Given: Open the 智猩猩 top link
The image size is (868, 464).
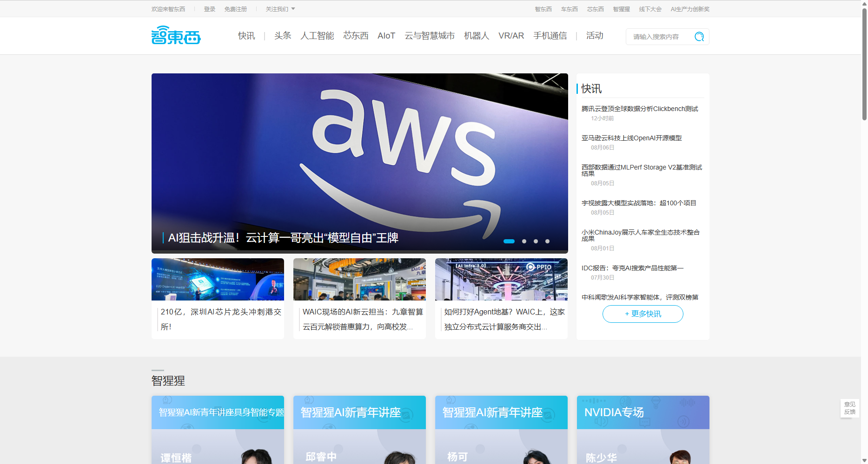Looking at the screenshot, I should pyautogui.click(x=621, y=9).
